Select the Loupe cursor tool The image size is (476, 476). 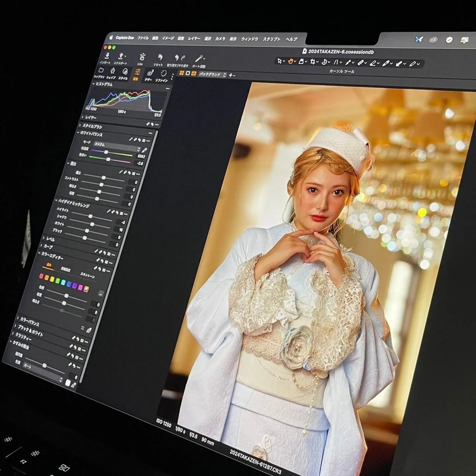301,62
